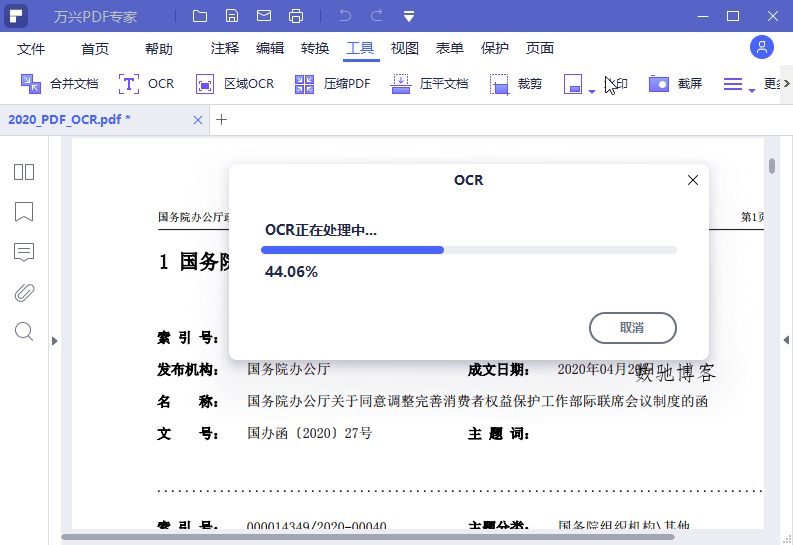Open quick access customize dropdown arrow
The width and height of the screenshot is (793, 545).
(x=409, y=17)
